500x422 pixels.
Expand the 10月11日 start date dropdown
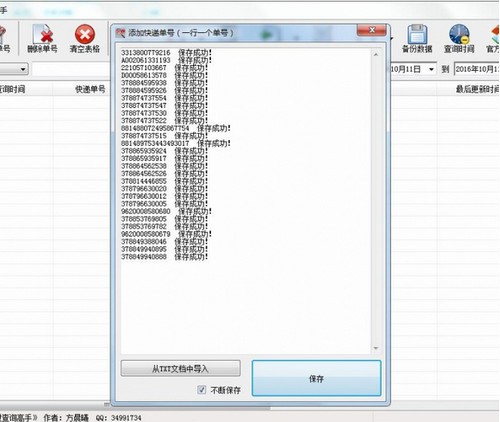click(x=431, y=69)
